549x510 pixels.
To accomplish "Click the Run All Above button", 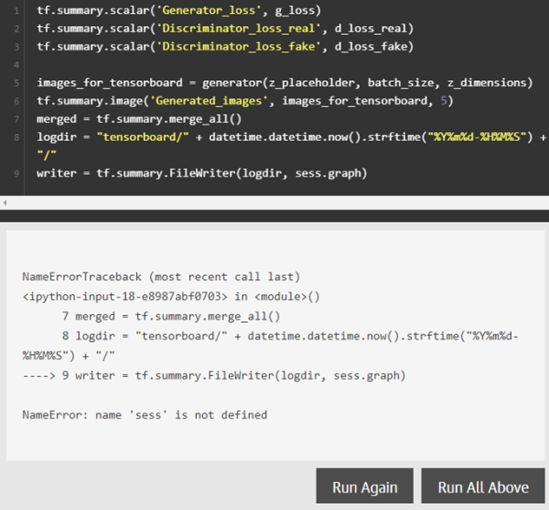I will [x=483, y=486].
